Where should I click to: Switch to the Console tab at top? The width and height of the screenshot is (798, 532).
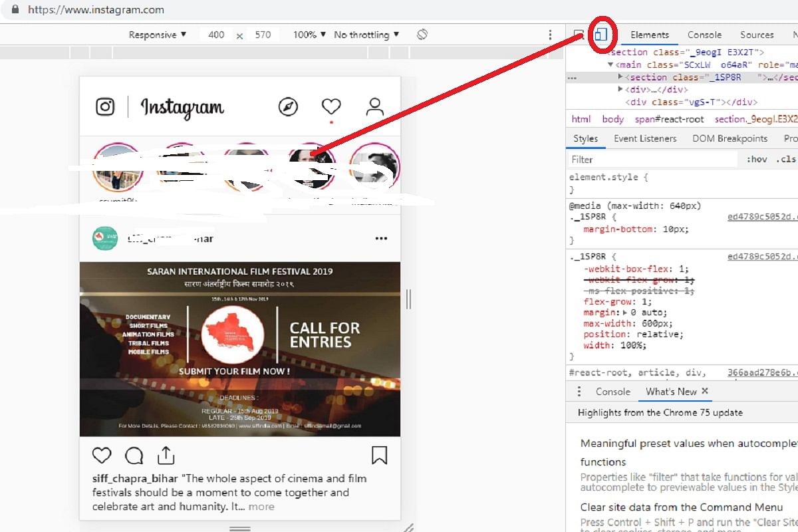704,35
